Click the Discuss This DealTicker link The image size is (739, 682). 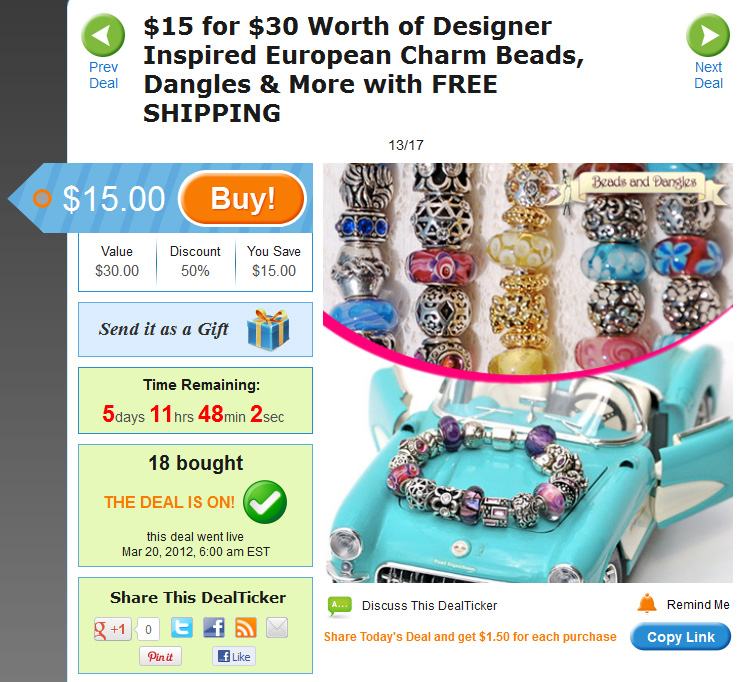[429, 606]
